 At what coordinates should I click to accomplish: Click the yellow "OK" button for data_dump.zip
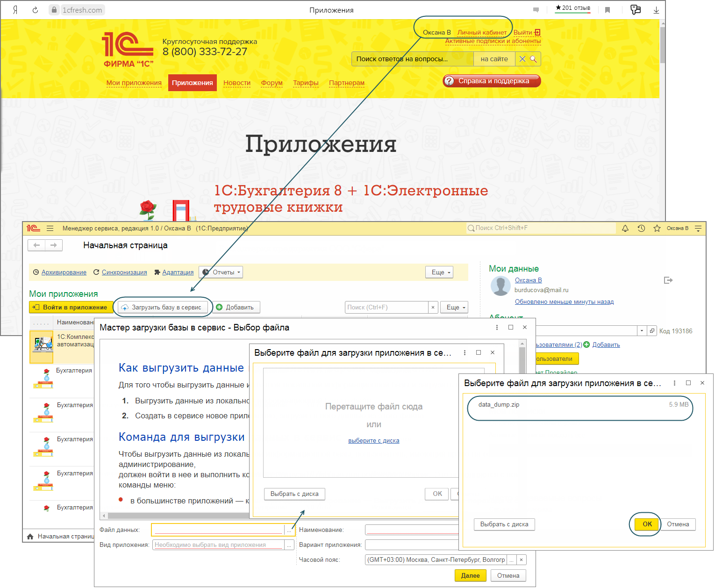click(x=647, y=524)
